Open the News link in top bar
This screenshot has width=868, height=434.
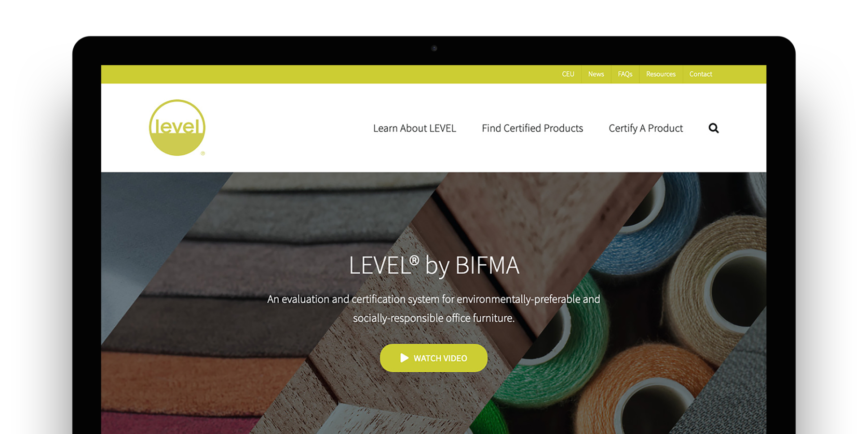[596, 74]
